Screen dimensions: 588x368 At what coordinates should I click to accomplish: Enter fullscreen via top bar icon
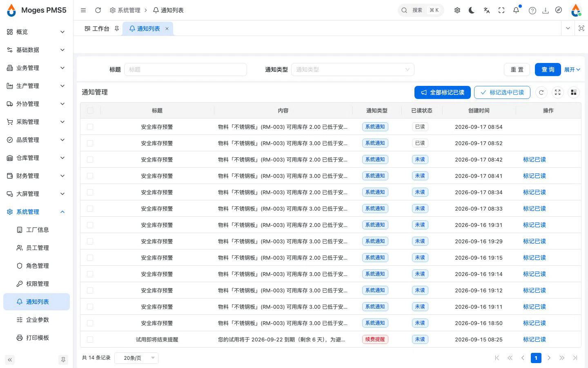pyautogui.click(x=501, y=10)
